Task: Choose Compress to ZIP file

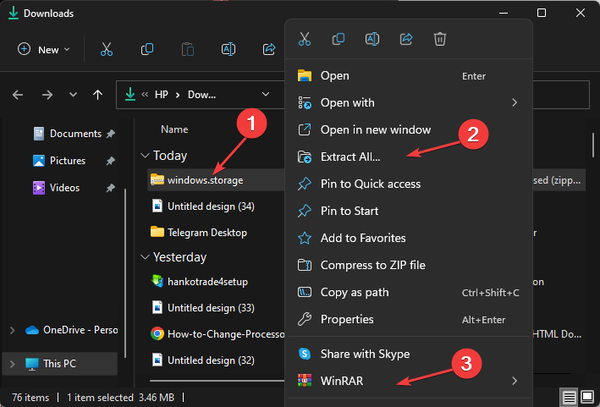Action: (409, 265)
